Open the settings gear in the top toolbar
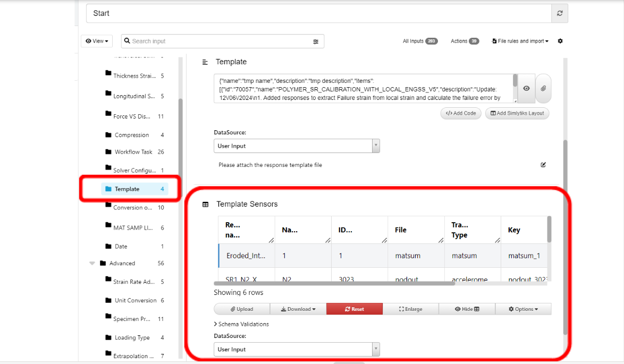624x364 pixels. (560, 41)
